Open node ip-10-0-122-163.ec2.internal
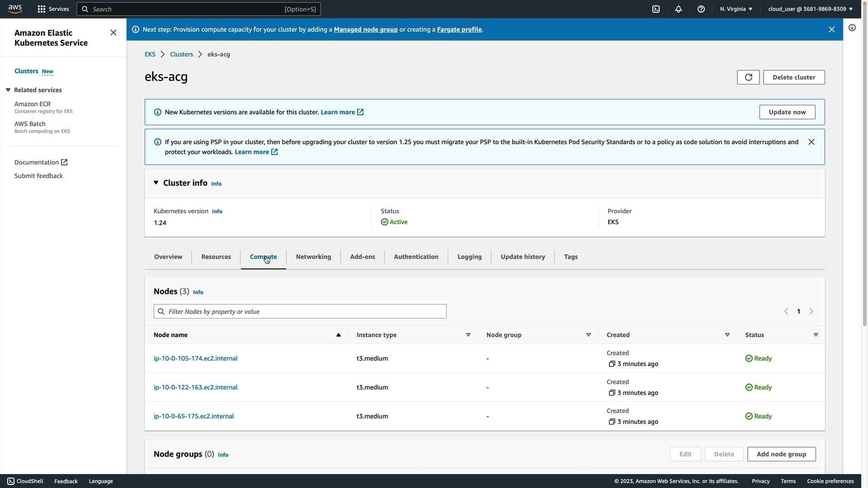Image resolution: width=868 pixels, height=488 pixels. [195, 387]
